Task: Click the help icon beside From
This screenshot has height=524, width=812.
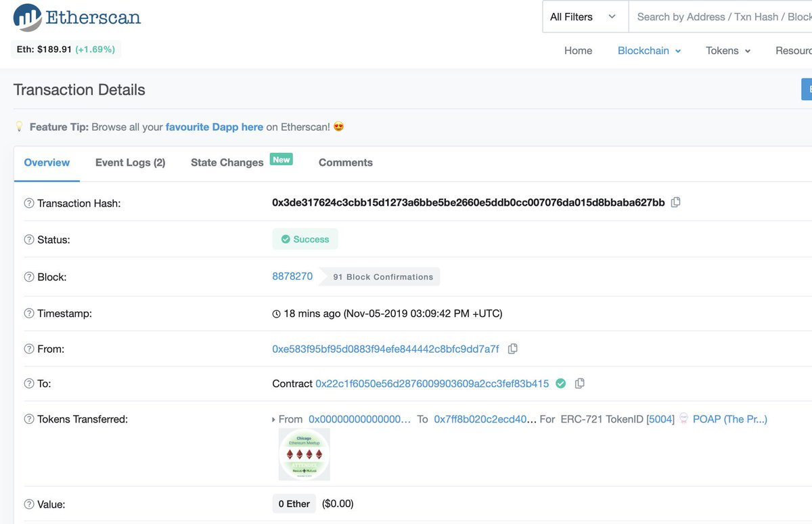Action: [29, 349]
